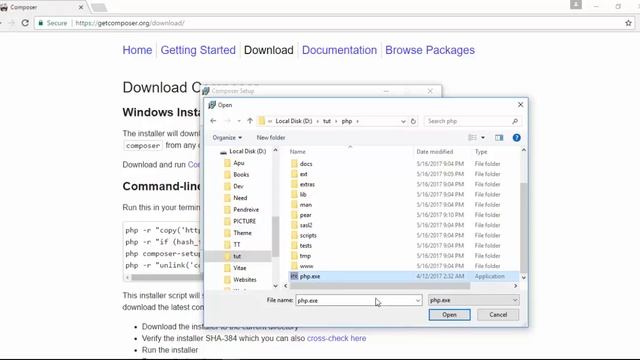Image resolution: width=640 pixels, height=360 pixels.
Task: Toggle the preview pane icon
Action: 499,138
